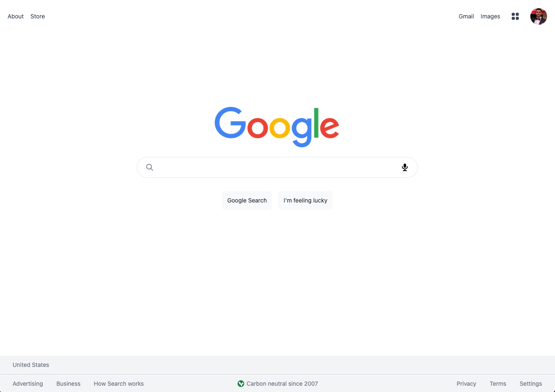Open the About link

coord(16,16)
